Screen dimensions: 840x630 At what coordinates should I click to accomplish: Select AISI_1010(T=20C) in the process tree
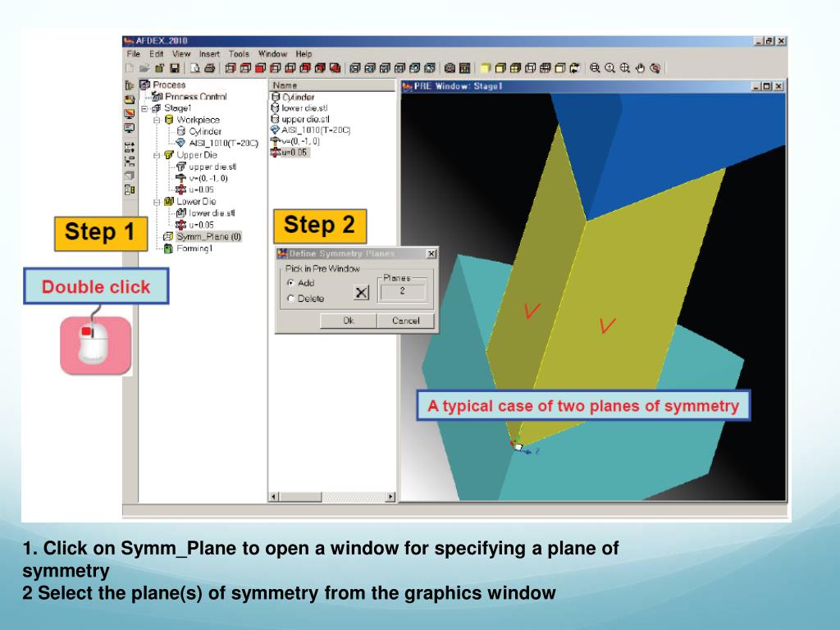coord(223,143)
